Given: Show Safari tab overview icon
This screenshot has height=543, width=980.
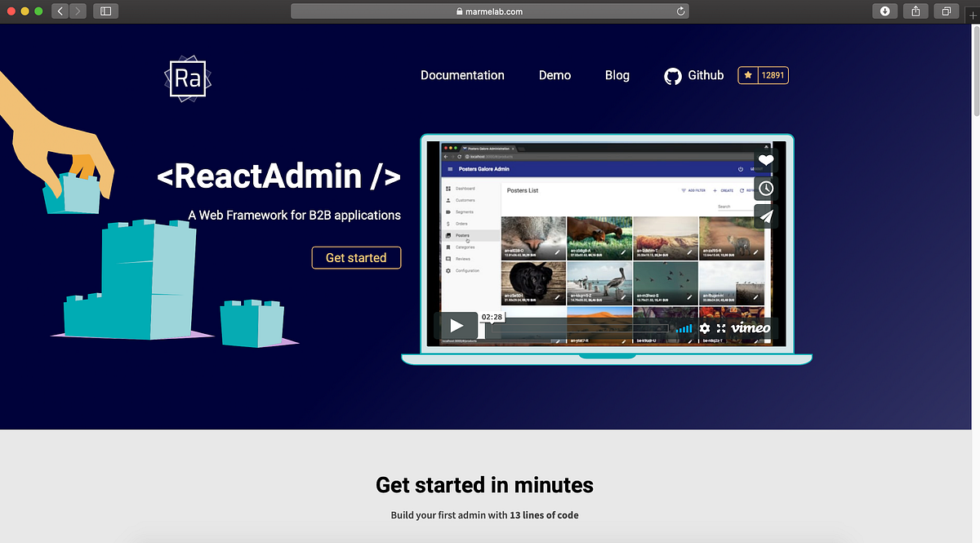Looking at the screenshot, I should pyautogui.click(x=946, y=11).
